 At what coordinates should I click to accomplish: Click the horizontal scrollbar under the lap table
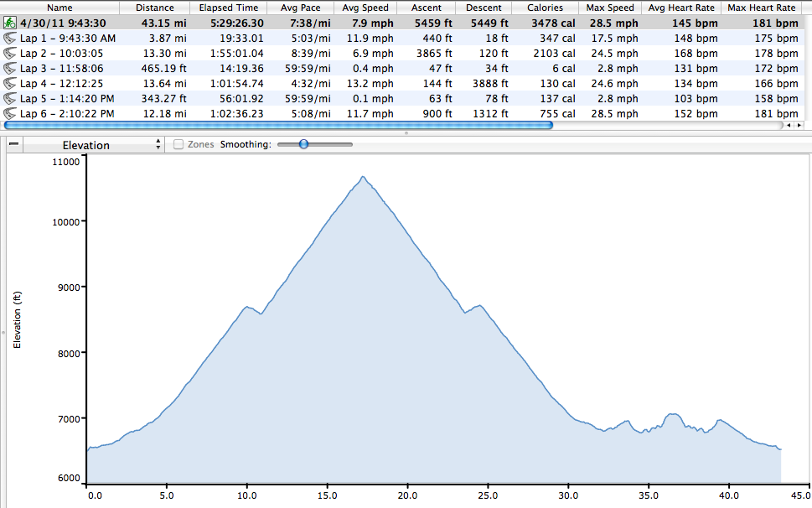click(277, 125)
